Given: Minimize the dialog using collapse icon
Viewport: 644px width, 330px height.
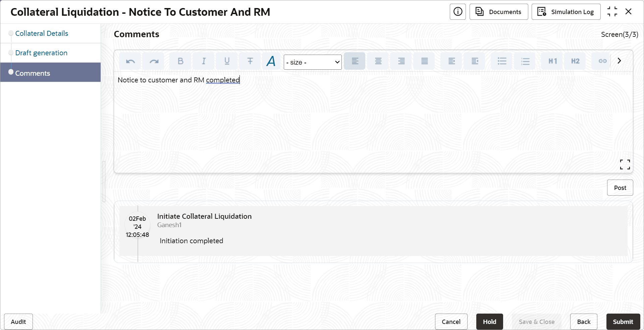Looking at the screenshot, I should 612,12.
